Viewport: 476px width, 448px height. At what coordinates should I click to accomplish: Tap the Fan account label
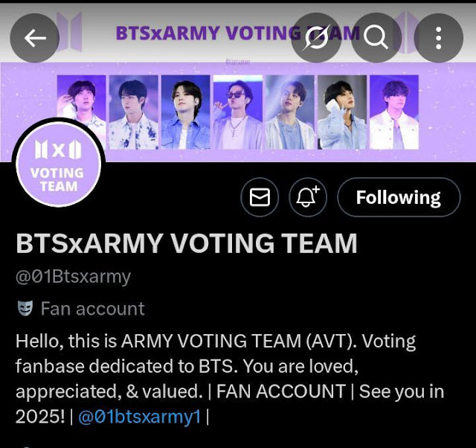[92, 309]
